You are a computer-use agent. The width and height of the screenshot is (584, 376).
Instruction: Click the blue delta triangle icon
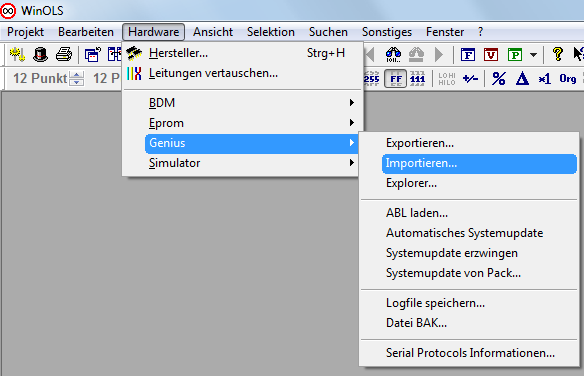pos(522,79)
